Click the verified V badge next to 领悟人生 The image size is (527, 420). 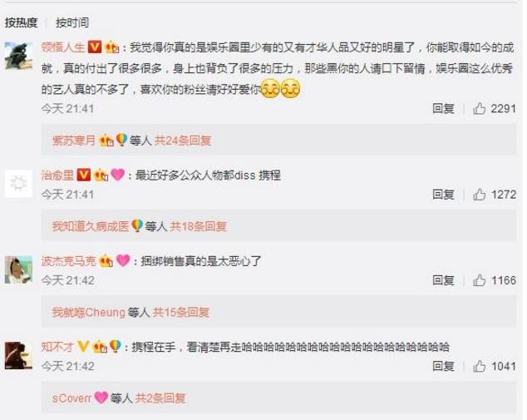(x=95, y=47)
